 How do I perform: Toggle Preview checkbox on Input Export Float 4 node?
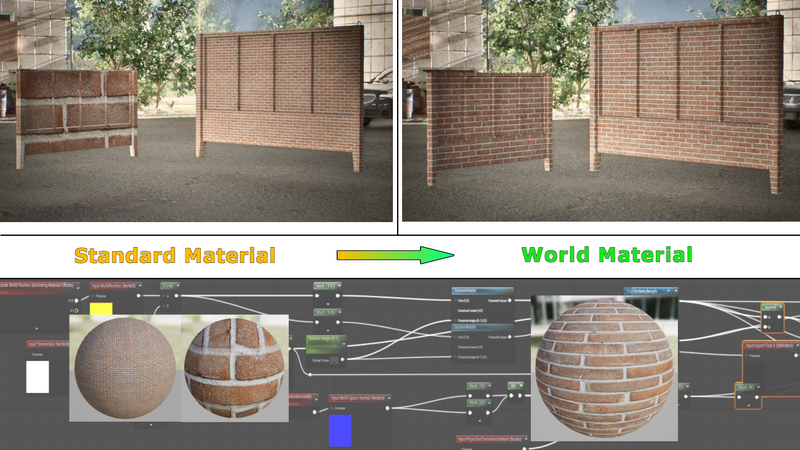pos(746,356)
